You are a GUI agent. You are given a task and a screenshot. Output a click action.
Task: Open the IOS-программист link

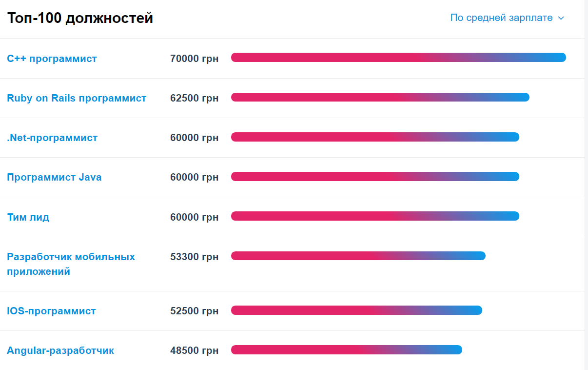pos(51,311)
